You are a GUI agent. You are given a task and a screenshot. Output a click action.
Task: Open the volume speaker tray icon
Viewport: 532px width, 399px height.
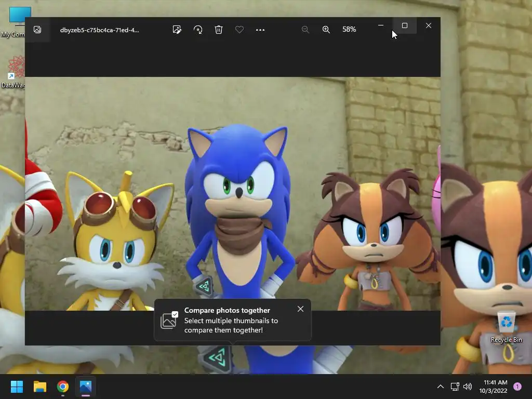(x=468, y=387)
